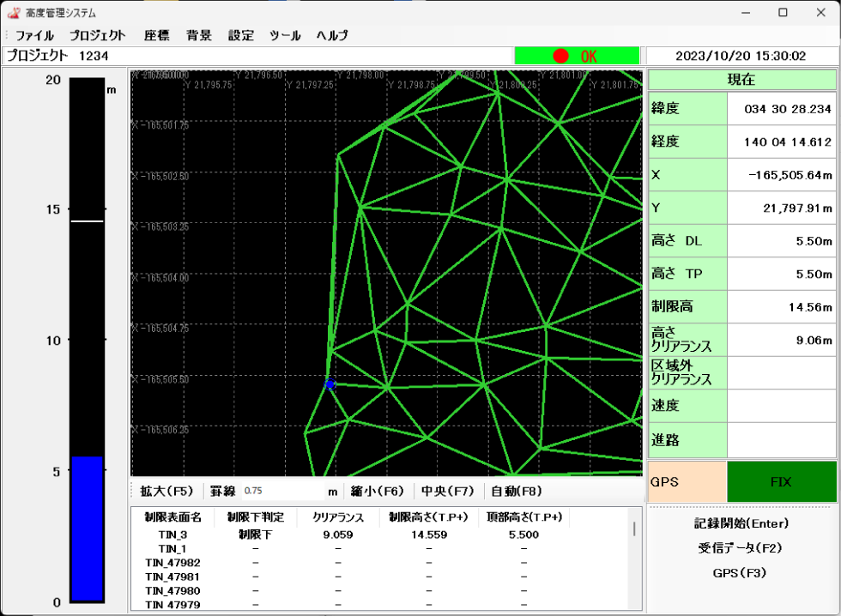Click the grid line 0.75 input field
The height and width of the screenshot is (616, 841).
[x=283, y=491]
